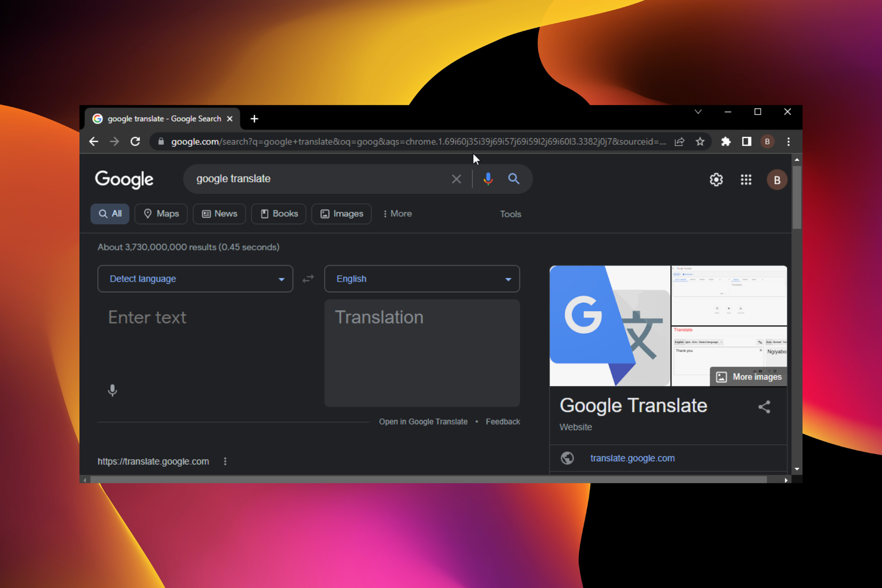Viewport: 882px width, 588px height.
Task: Reload the page with the refresh icon
Action: [x=135, y=141]
